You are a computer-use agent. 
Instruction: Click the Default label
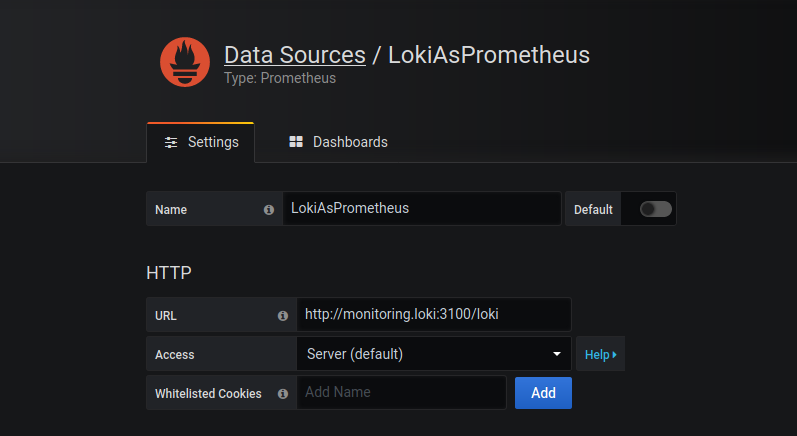[593, 210]
